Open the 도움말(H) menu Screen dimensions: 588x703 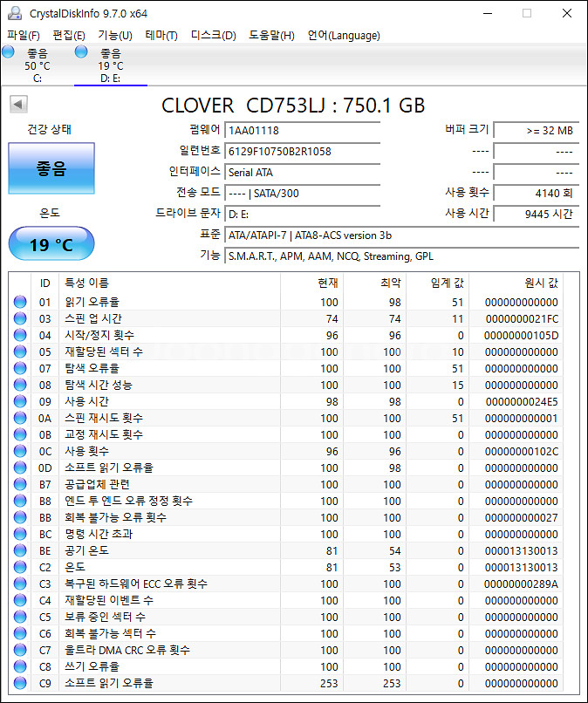coord(272,36)
